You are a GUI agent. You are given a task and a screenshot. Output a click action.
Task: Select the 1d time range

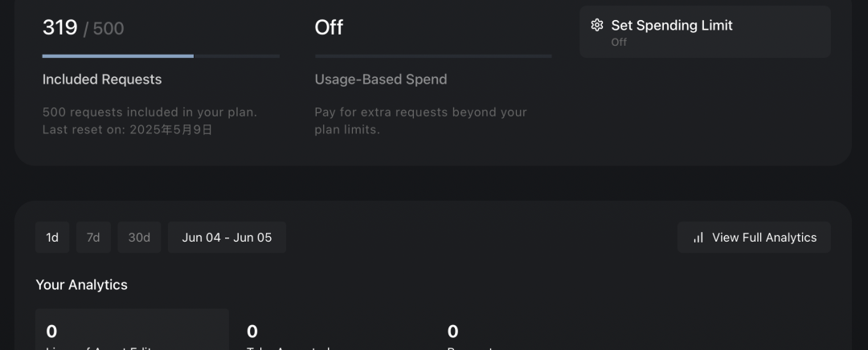pyautogui.click(x=52, y=237)
